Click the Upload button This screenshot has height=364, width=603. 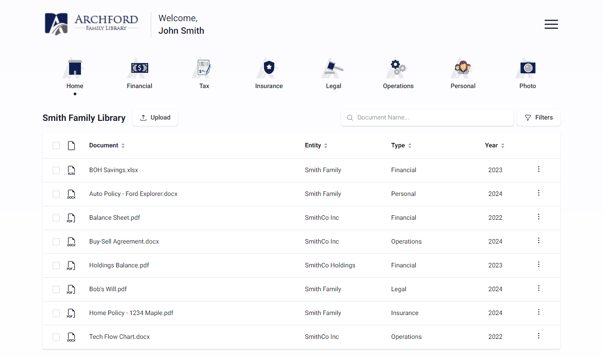155,117
